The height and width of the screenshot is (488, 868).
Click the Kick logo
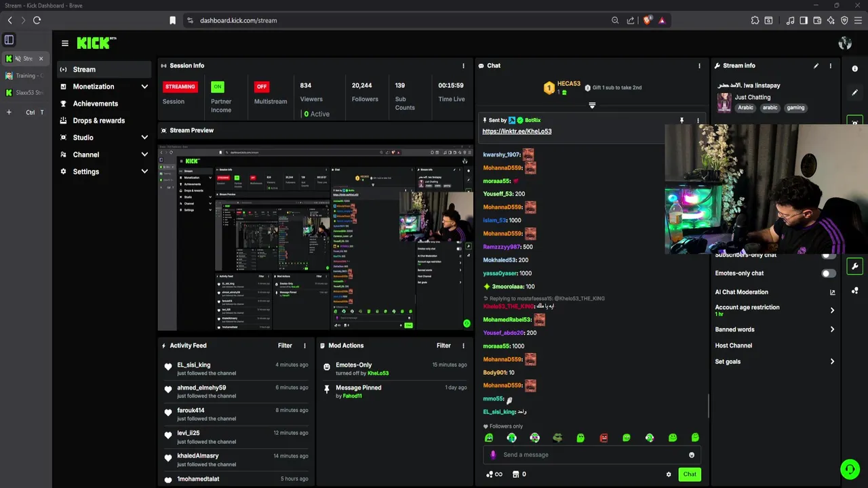pos(96,43)
